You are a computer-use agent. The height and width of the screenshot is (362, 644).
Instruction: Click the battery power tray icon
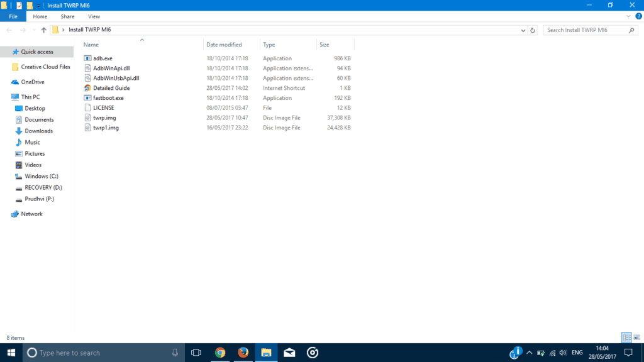pyautogui.click(x=541, y=353)
